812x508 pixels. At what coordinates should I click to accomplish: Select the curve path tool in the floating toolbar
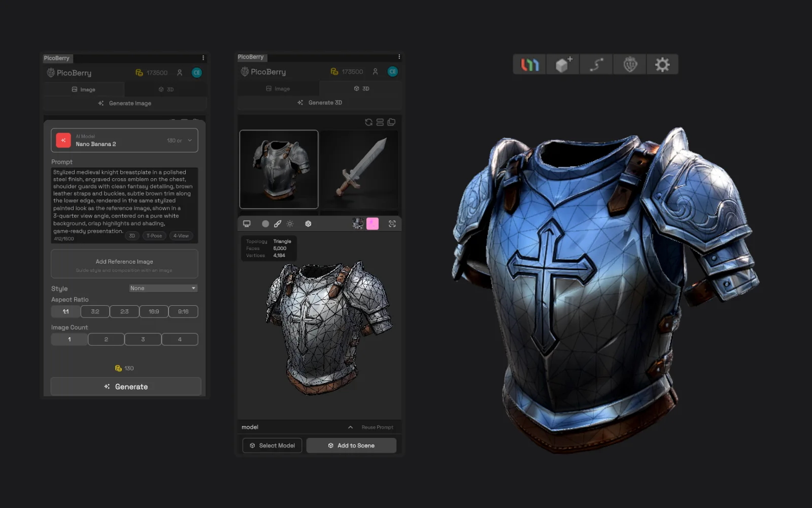pyautogui.click(x=596, y=65)
